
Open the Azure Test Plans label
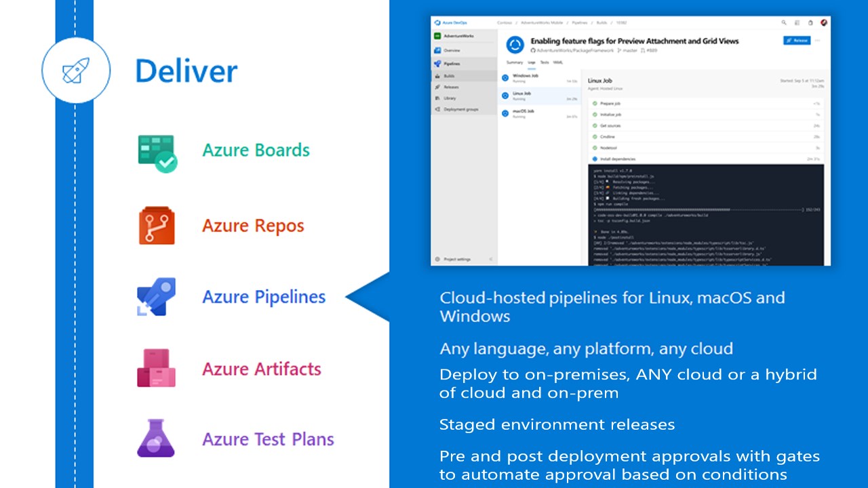(x=268, y=439)
